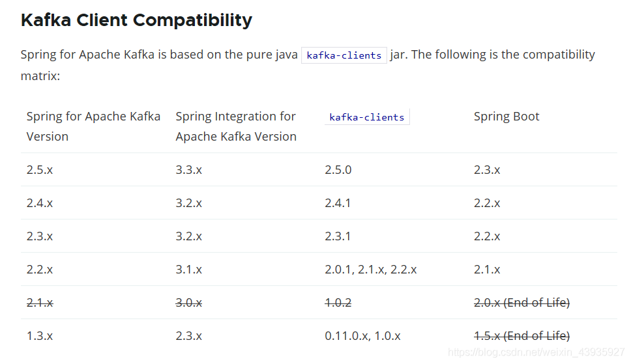This screenshot has height=364, width=631.
Task: Select the 2.3.x Spring Kafka version cell
Action: [40, 236]
